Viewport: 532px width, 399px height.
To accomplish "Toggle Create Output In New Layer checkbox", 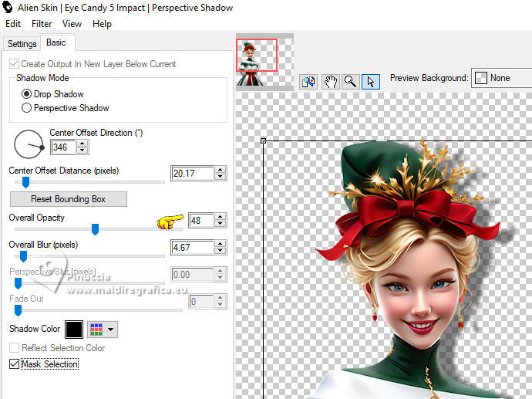I will click(14, 64).
